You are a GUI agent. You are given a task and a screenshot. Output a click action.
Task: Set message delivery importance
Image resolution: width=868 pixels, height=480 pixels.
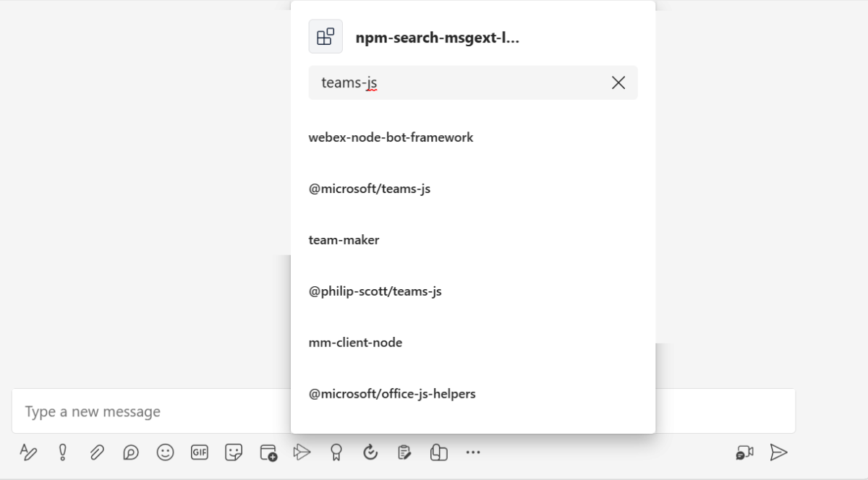point(62,452)
